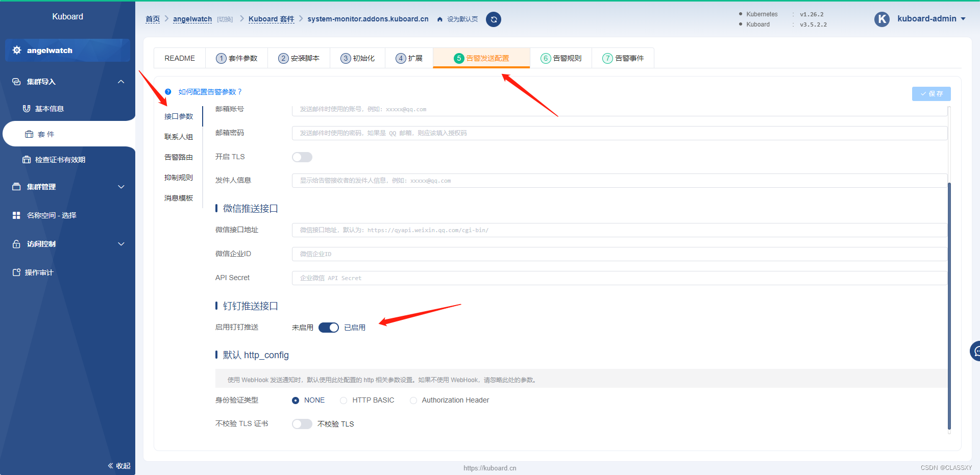The width and height of the screenshot is (980, 475).
Task: Select 联系人组 in the side navigation
Action: [179, 137]
